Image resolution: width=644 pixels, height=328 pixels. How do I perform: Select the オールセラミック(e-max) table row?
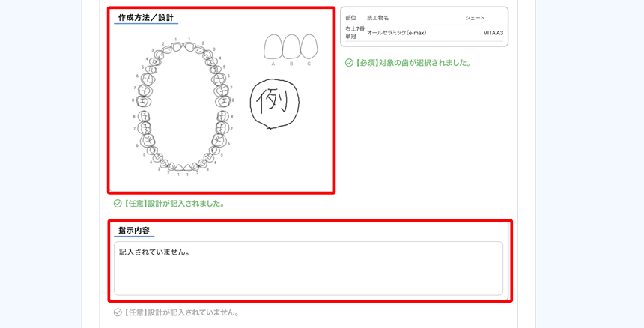(424, 33)
